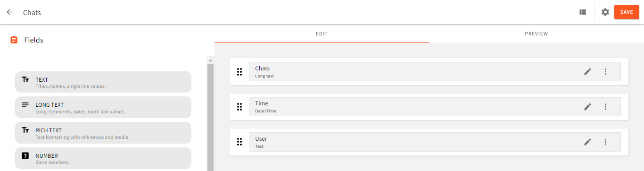Edit the Time field with pencil icon
This screenshot has width=644, height=171.
coord(587,107)
